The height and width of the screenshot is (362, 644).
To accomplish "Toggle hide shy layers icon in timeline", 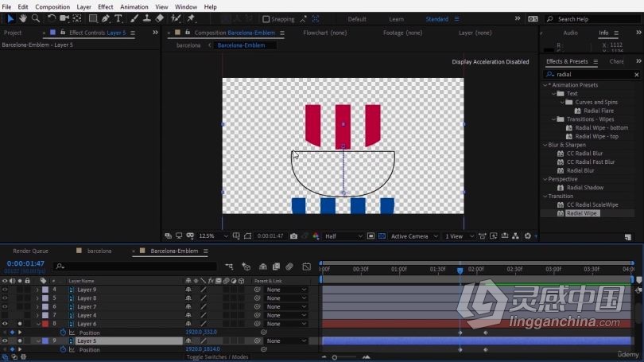I will pos(263,267).
